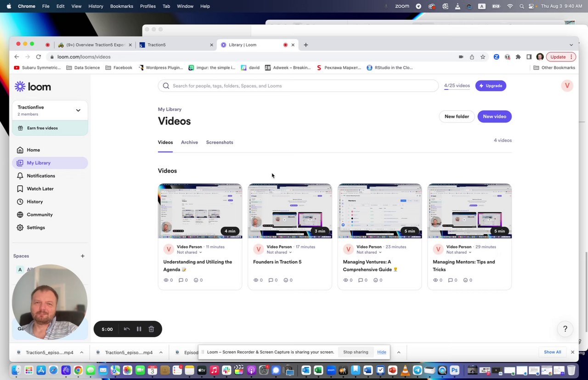Image resolution: width=588 pixels, height=380 pixels.
Task: Open Not shared dropdown on Understanding Agenda card
Action: [x=189, y=252]
